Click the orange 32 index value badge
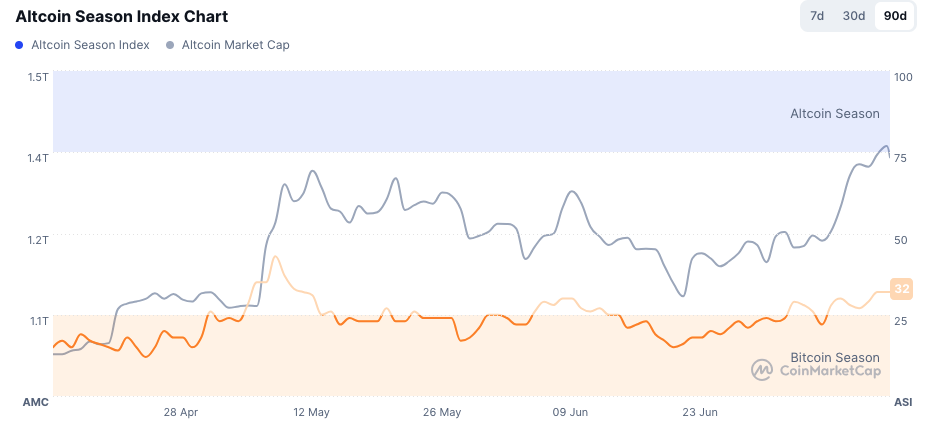 [902, 289]
